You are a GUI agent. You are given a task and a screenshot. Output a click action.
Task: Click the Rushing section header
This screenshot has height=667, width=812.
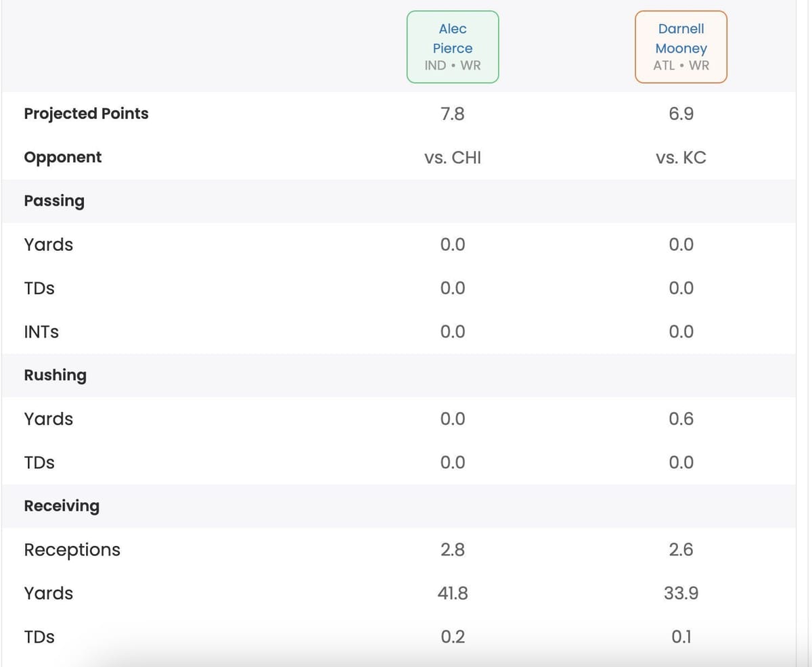point(55,375)
